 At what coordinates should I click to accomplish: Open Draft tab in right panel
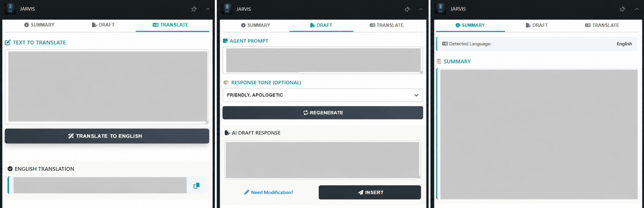tap(537, 25)
